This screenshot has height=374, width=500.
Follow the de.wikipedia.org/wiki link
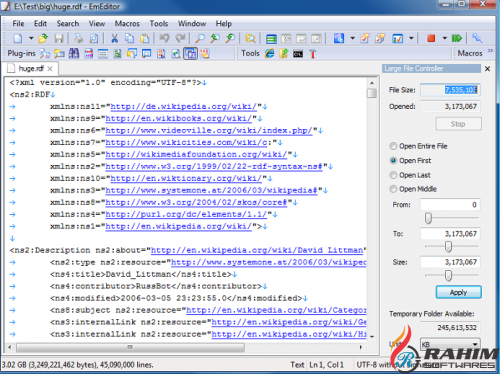184,107
